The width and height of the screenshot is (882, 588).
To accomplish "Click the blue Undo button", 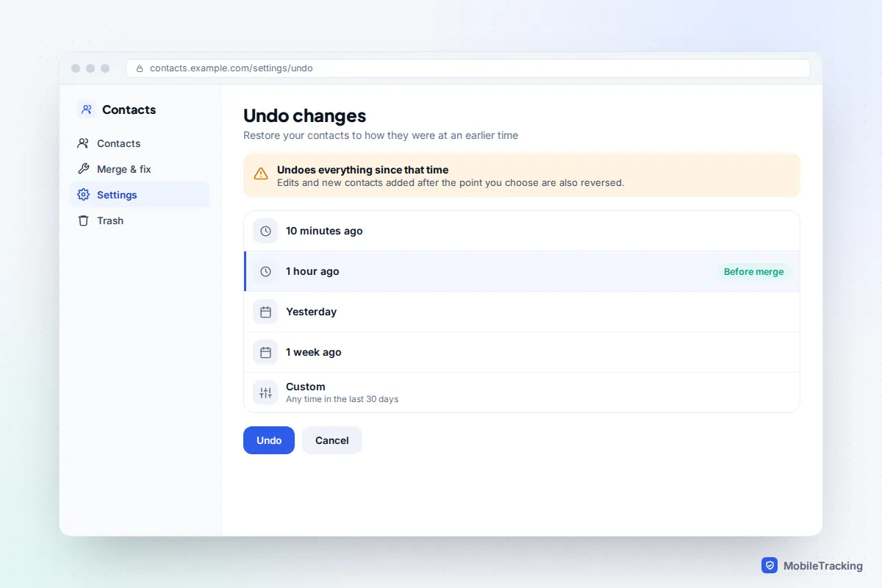I will [269, 440].
